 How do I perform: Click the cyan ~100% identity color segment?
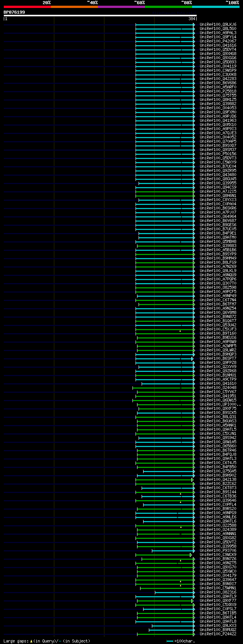[x=216, y=7]
